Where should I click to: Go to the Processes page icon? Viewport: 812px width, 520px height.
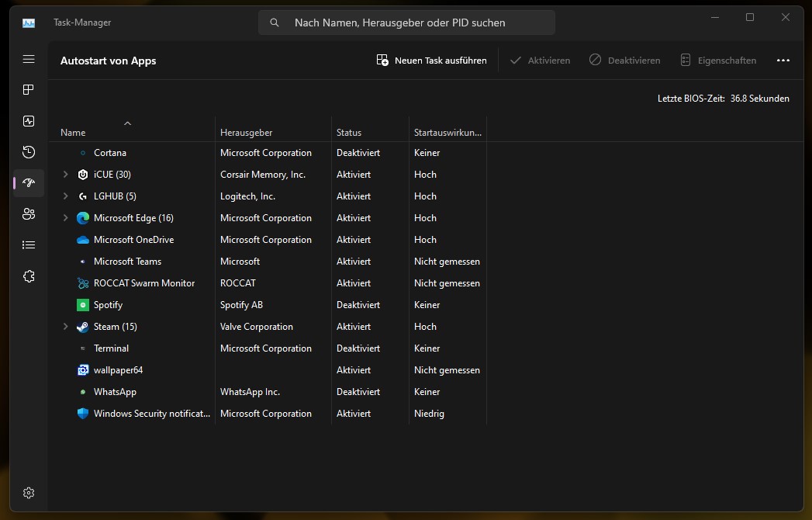(29, 90)
